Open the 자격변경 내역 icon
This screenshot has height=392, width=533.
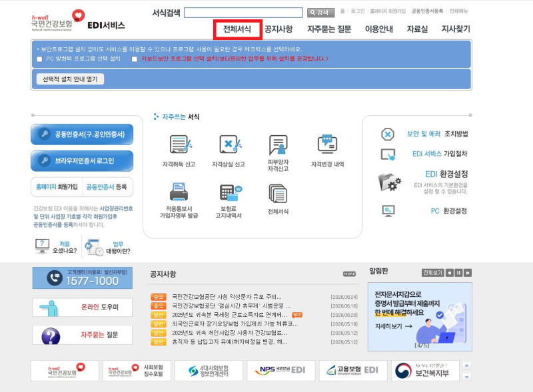click(327, 144)
